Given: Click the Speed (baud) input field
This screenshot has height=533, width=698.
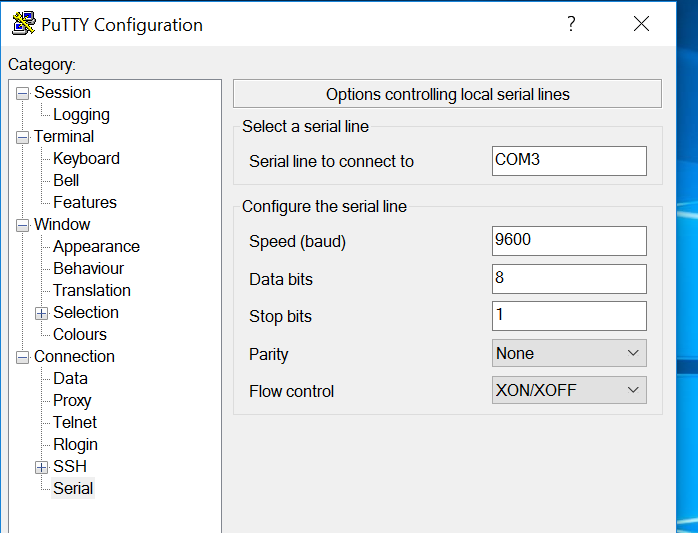Looking at the screenshot, I should tap(569, 241).
